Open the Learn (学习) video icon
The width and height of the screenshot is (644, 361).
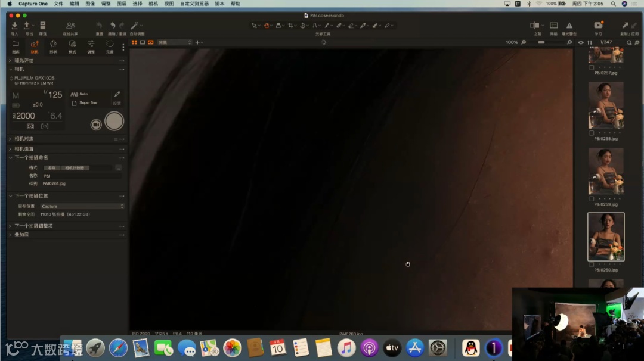click(x=598, y=26)
